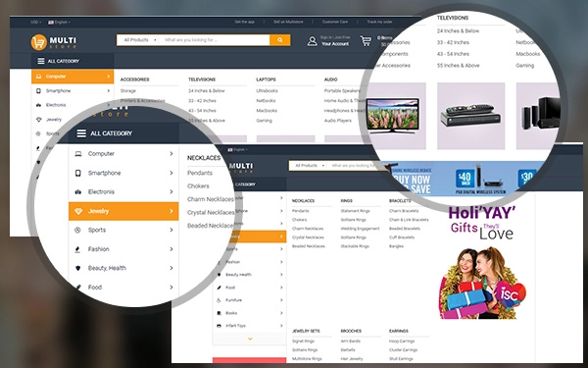Click Statement Rings under Rings in bottom screenshot

pos(355,211)
